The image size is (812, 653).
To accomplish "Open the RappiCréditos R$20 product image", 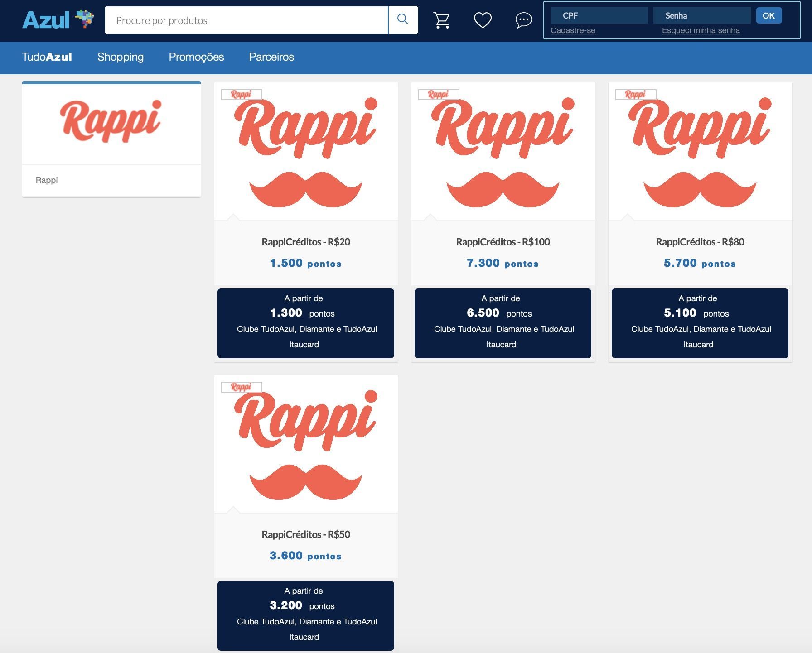I will (x=306, y=152).
